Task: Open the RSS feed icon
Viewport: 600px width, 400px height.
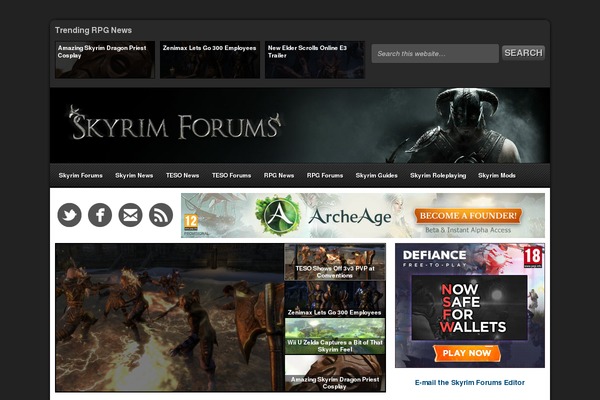Action: pos(161,215)
